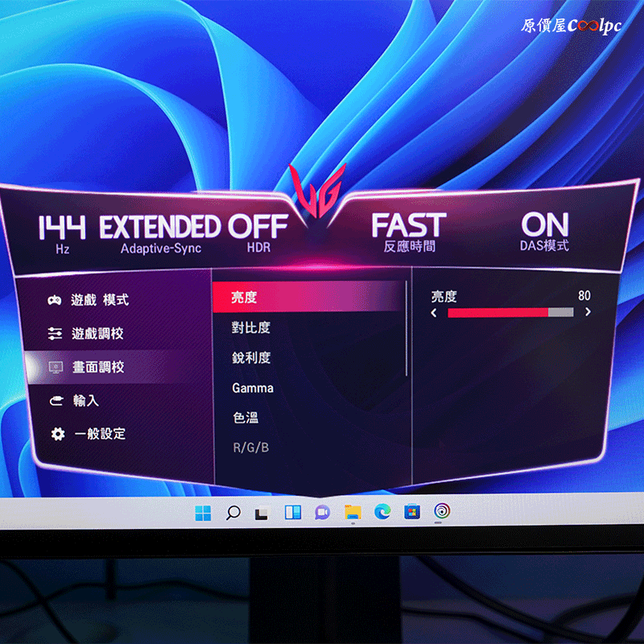Open File Explorer from taskbar
644x644 pixels.
coord(353,512)
